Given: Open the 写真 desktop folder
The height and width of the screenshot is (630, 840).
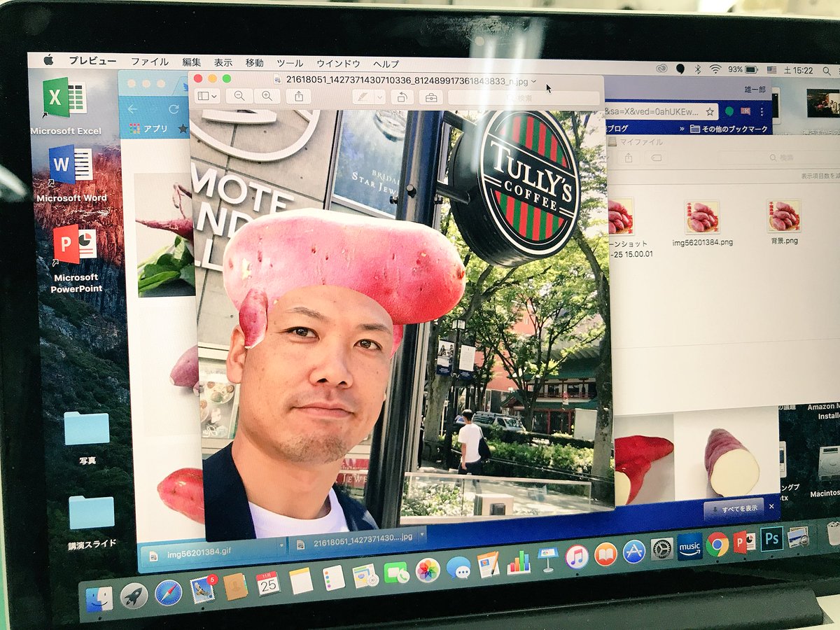Looking at the screenshot, I should (x=87, y=437).
